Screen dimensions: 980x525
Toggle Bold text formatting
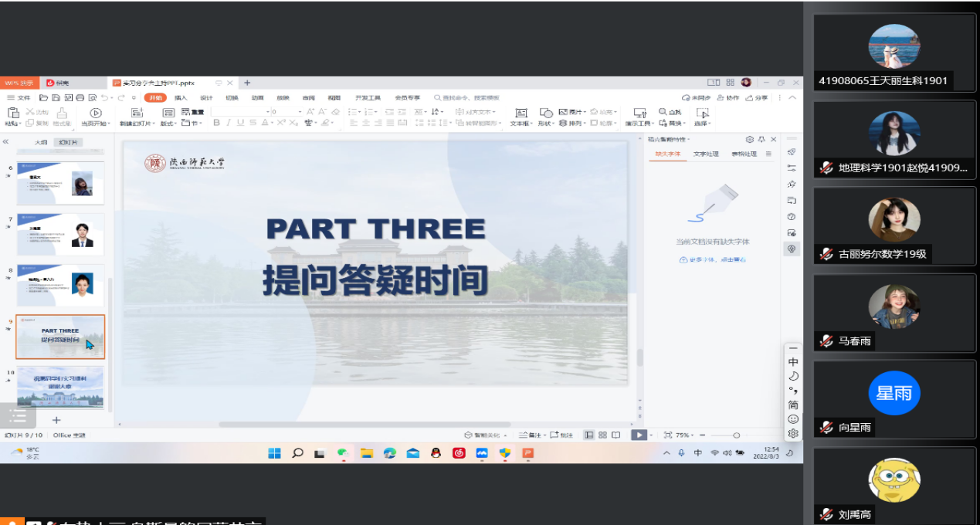[216, 123]
